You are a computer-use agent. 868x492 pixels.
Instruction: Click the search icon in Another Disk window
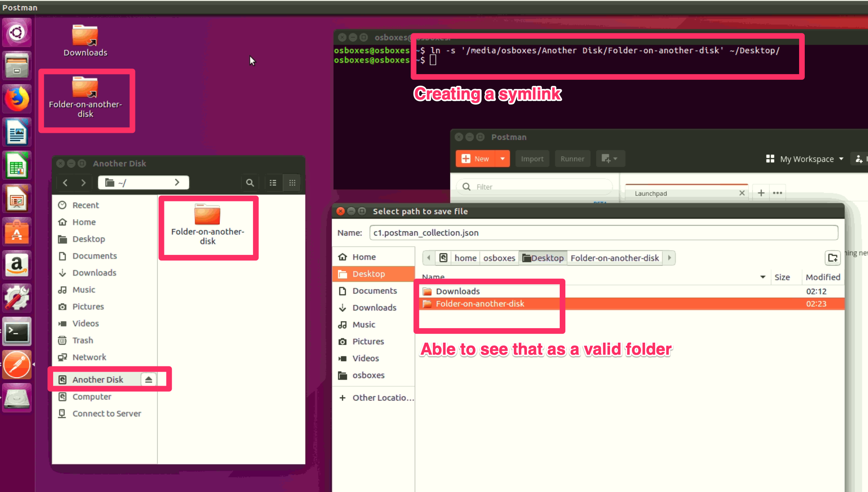point(249,182)
